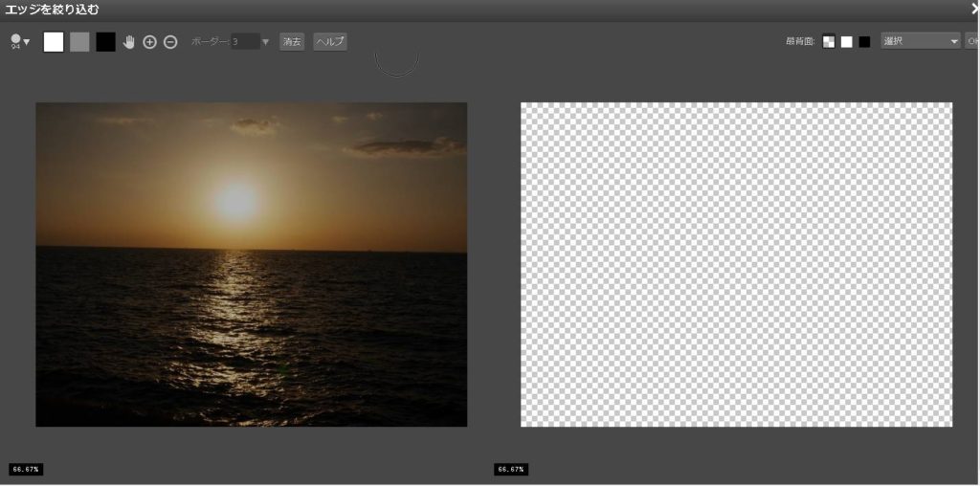Select the white keep-mask swatch
This screenshot has height=486, width=980.
click(54, 42)
